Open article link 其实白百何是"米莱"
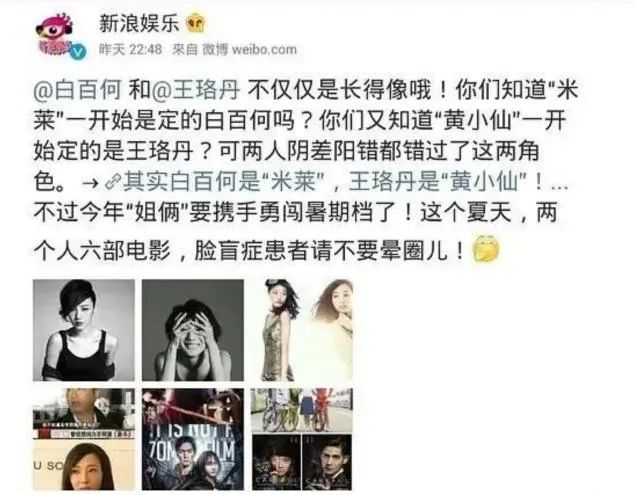 click(x=223, y=181)
